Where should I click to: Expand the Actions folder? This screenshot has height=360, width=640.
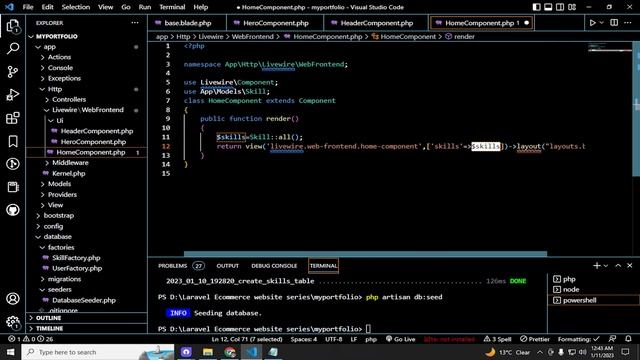tap(87, 57)
